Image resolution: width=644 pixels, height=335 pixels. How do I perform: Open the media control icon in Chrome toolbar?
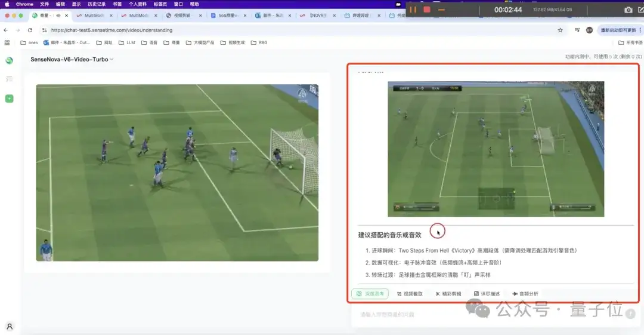click(577, 30)
